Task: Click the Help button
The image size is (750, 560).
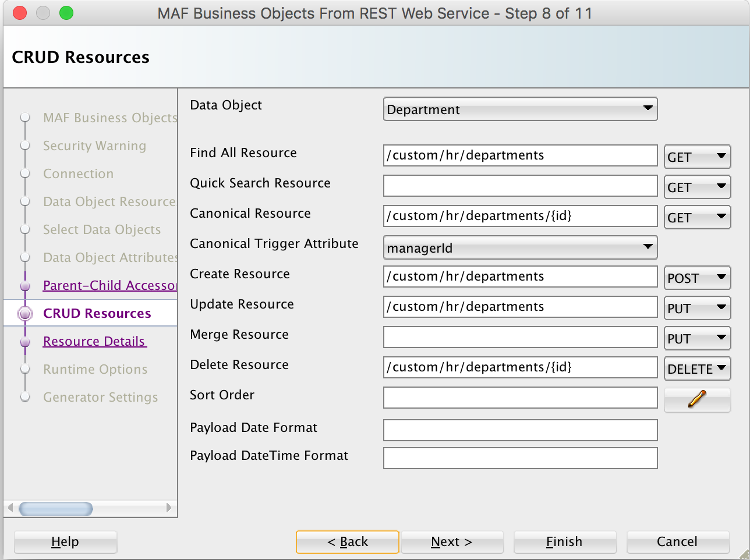Action: [x=65, y=542]
